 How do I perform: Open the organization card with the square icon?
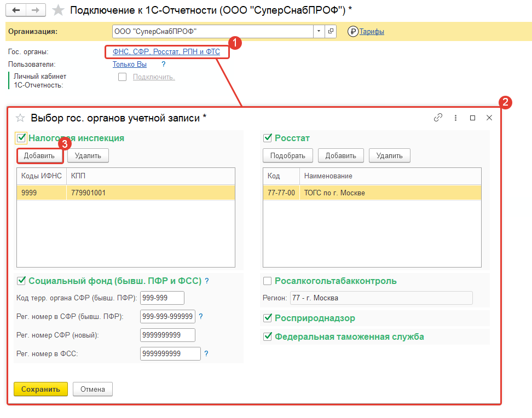coord(331,32)
